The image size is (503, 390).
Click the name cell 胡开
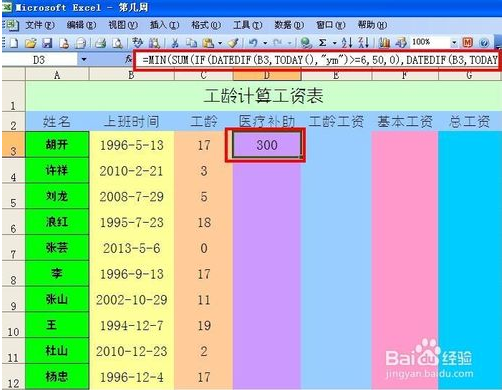(57, 144)
